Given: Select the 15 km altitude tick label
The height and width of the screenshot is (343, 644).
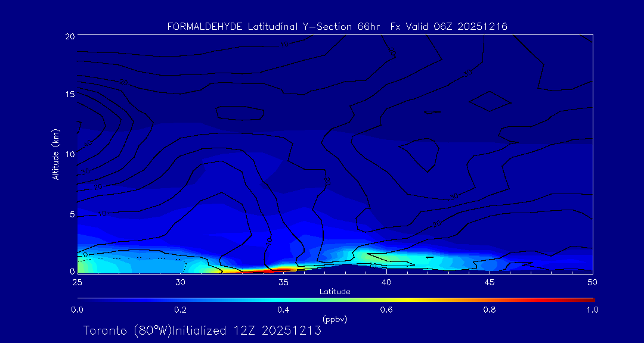Looking at the screenshot, I should [69, 95].
